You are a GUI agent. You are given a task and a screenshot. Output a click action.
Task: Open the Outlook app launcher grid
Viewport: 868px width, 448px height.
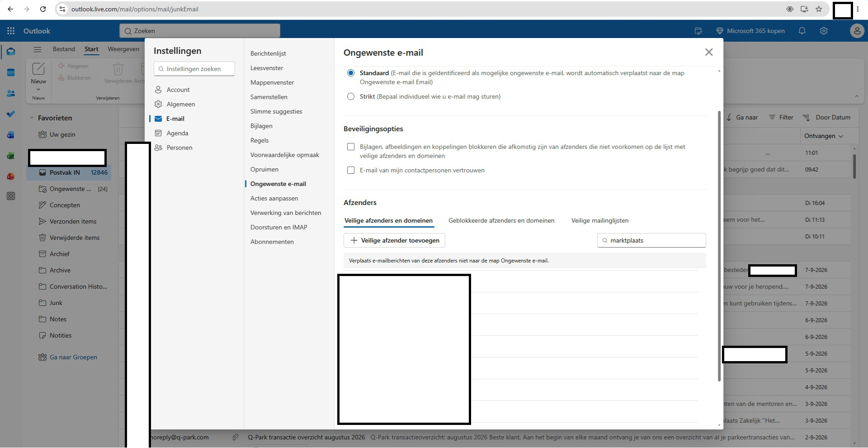point(11,31)
